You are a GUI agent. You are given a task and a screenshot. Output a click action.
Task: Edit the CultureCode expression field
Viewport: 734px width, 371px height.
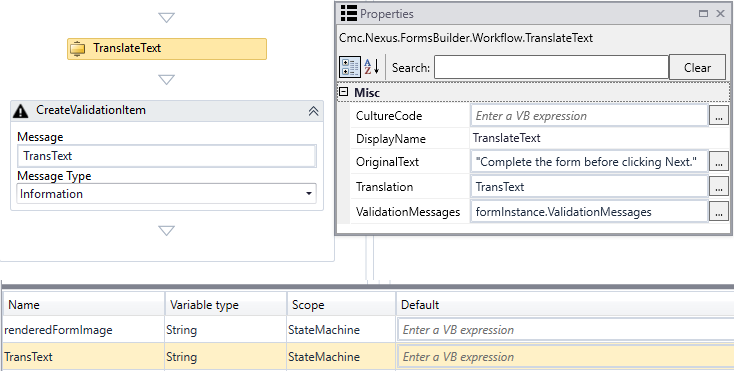pyautogui.click(x=589, y=116)
